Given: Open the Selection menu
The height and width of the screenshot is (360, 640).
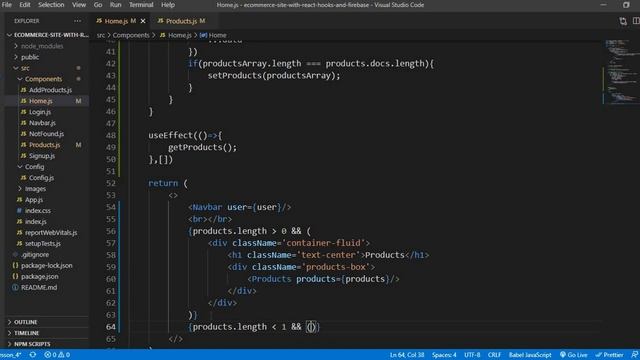Looking at the screenshot, I should (x=51, y=5).
